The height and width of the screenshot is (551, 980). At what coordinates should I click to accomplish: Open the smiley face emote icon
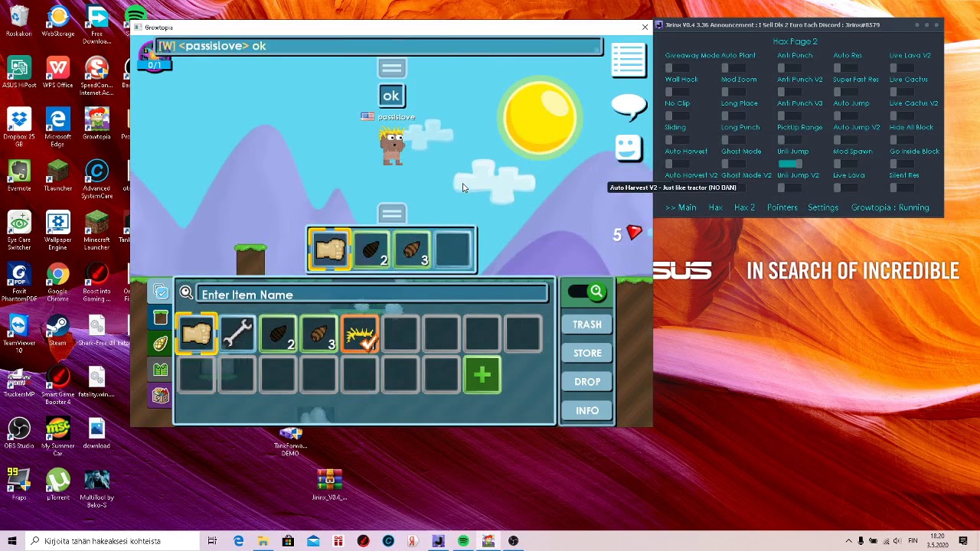coord(628,148)
